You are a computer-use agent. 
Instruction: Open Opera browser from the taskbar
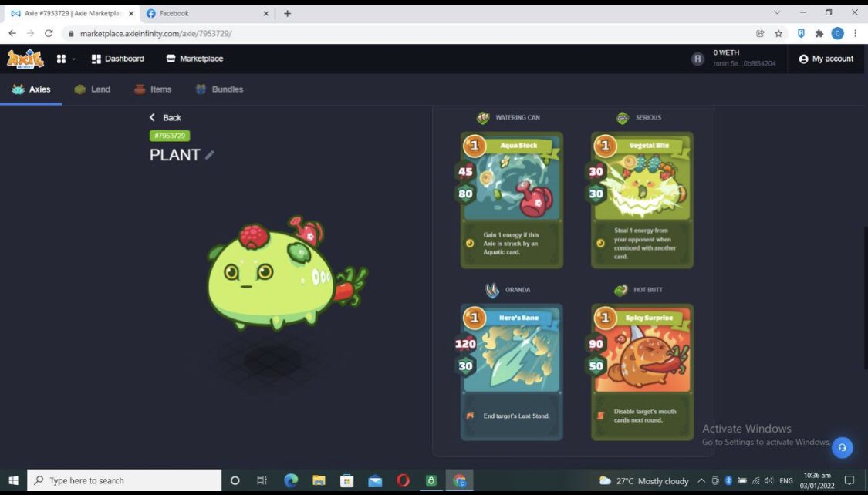[x=403, y=480]
